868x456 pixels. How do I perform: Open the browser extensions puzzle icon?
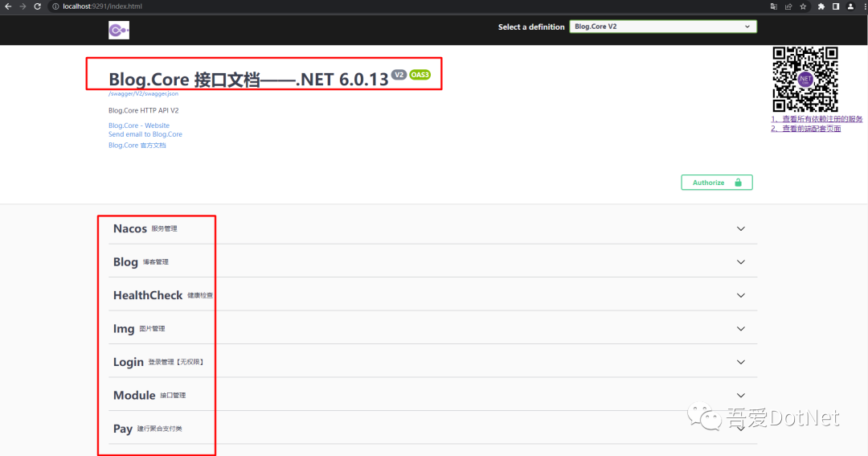pyautogui.click(x=821, y=6)
